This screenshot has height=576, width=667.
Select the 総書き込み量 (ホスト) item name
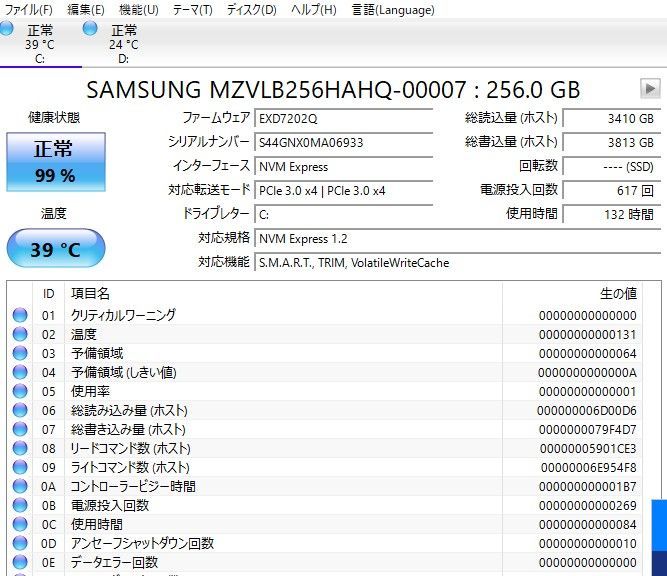pos(128,429)
